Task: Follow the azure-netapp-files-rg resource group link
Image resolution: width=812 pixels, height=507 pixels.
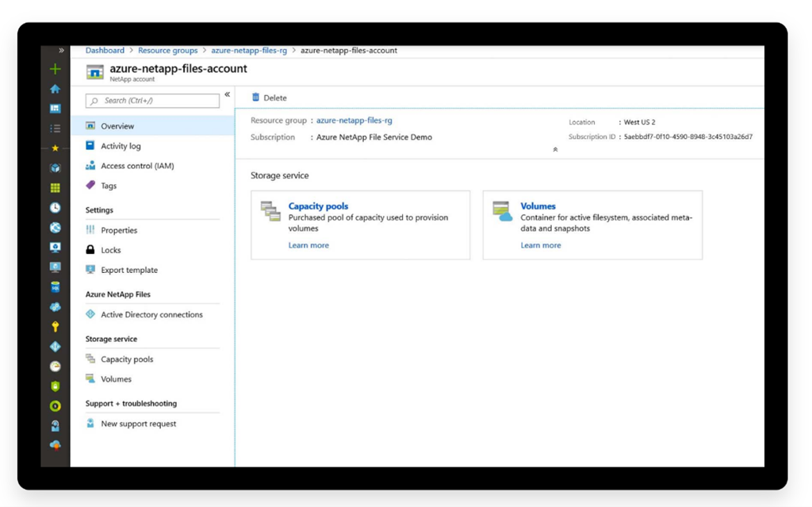Action: coord(354,120)
